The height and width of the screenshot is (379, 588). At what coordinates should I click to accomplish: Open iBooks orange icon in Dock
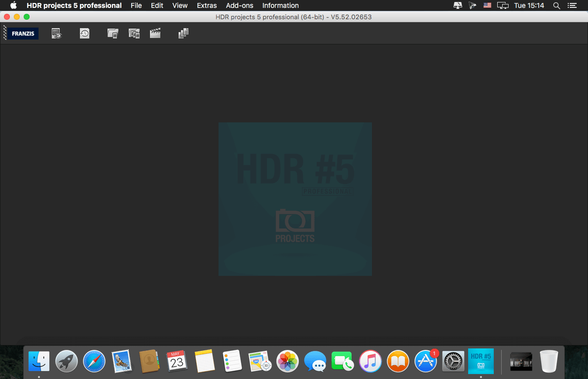tap(398, 361)
